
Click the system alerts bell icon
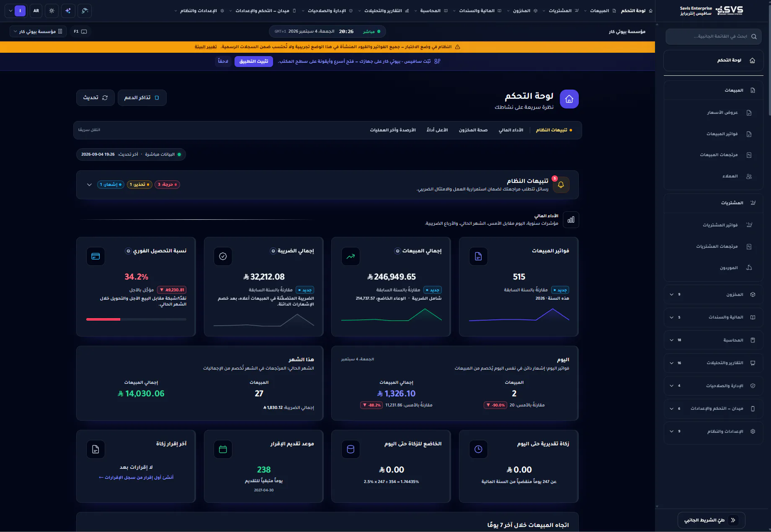pyautogui.click(x=561, y=185)
